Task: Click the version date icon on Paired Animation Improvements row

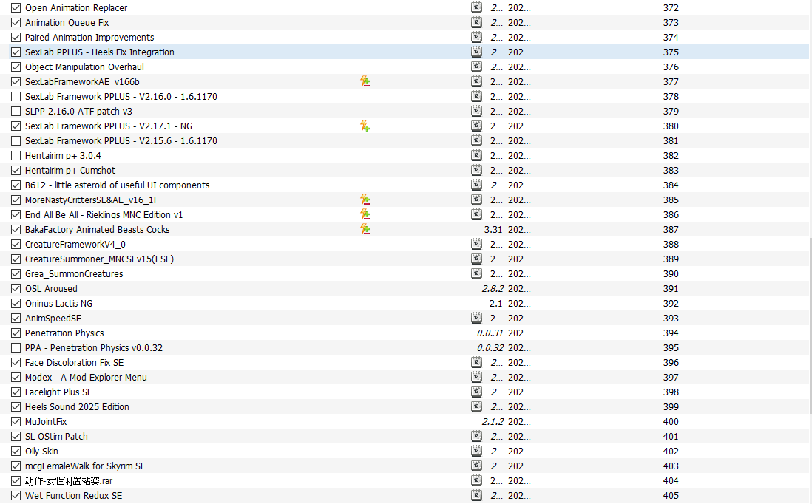Action: point(476,37)
